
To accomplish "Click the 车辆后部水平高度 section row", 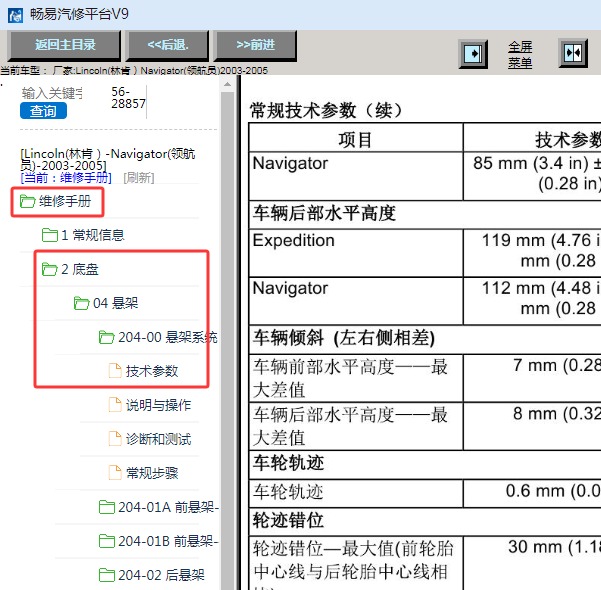I will point(425,214).
